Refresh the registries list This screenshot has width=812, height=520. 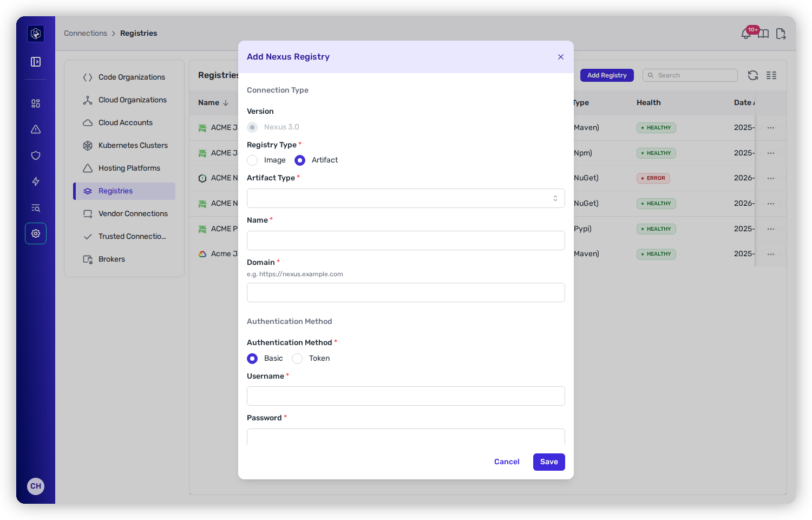(x=753, y=75)
